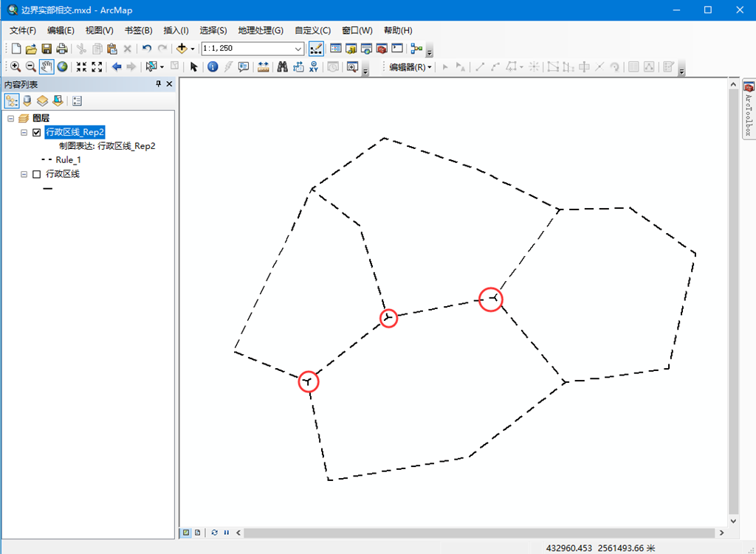The width and height of the screenshot is (756, 554).
Task: List layers by drawing order
Action: click(12, 101)
